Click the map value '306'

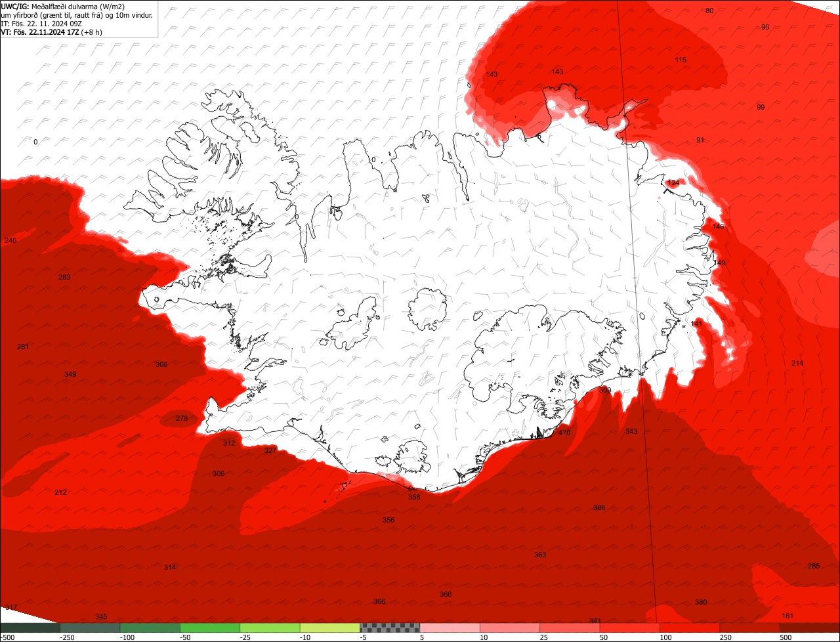point(219,473)
